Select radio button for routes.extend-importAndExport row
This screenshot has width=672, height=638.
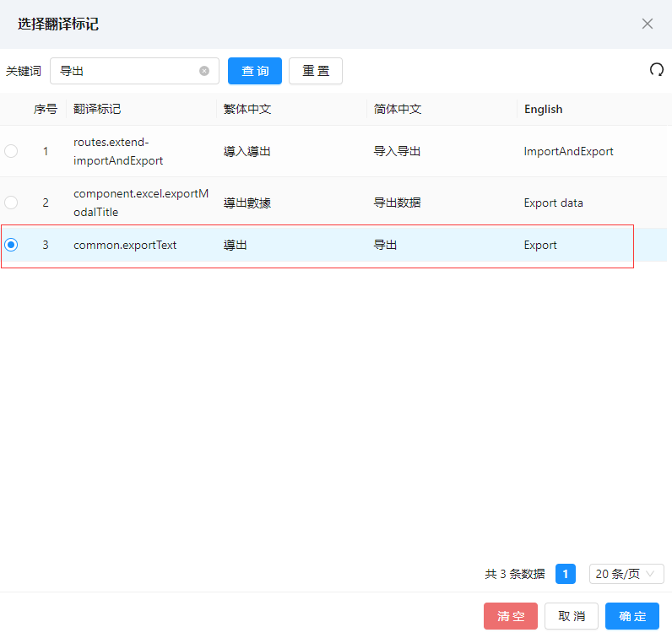[11, 152]
